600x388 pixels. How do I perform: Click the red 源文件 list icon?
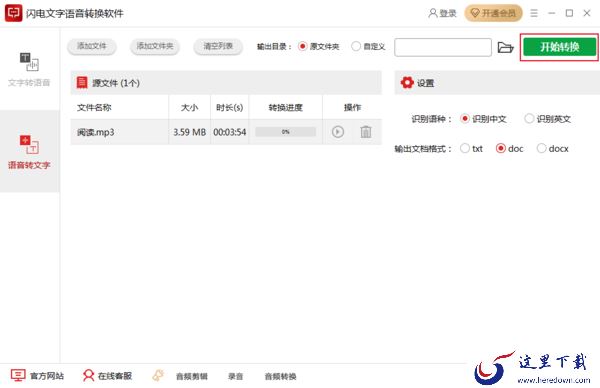pyautogui.click(x=82, y=83)
